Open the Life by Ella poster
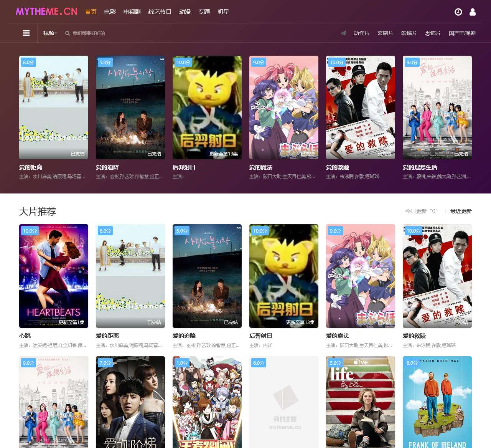Screen dimensions: 491x448 [361, 402]
